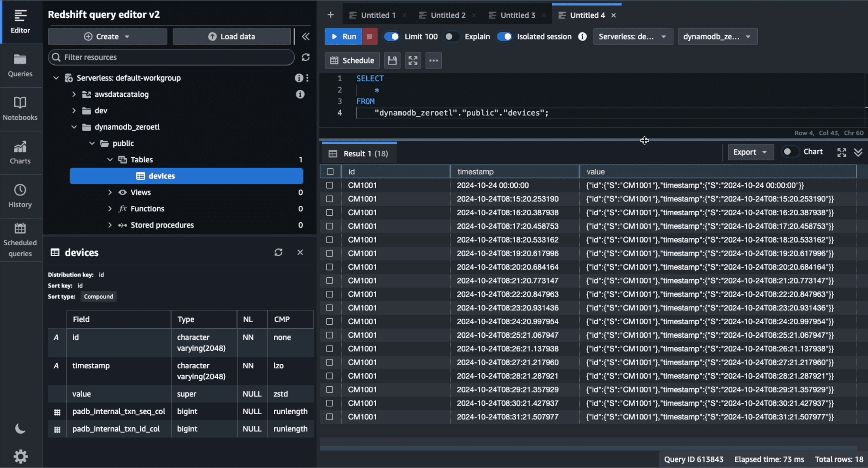This screenshot has width=868, height=468.
Task: Click the Filter resources search field
Action: [x=171, y=57]
